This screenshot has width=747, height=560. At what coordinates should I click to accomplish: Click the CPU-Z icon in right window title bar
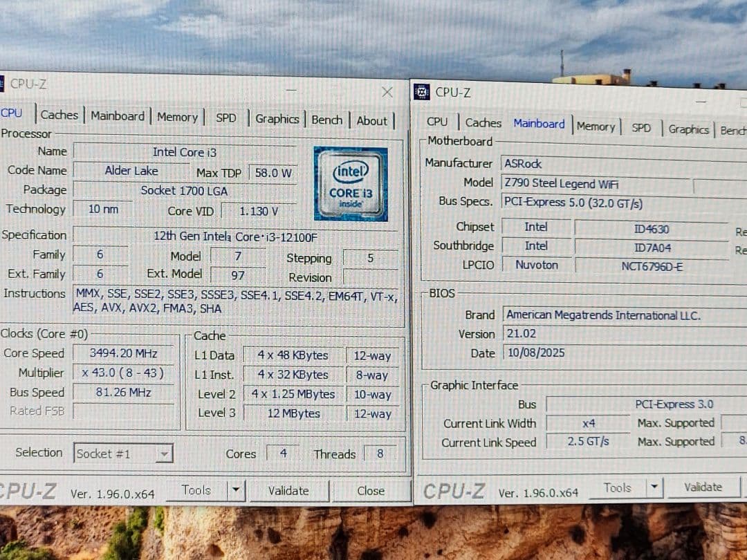click(421, 91)
